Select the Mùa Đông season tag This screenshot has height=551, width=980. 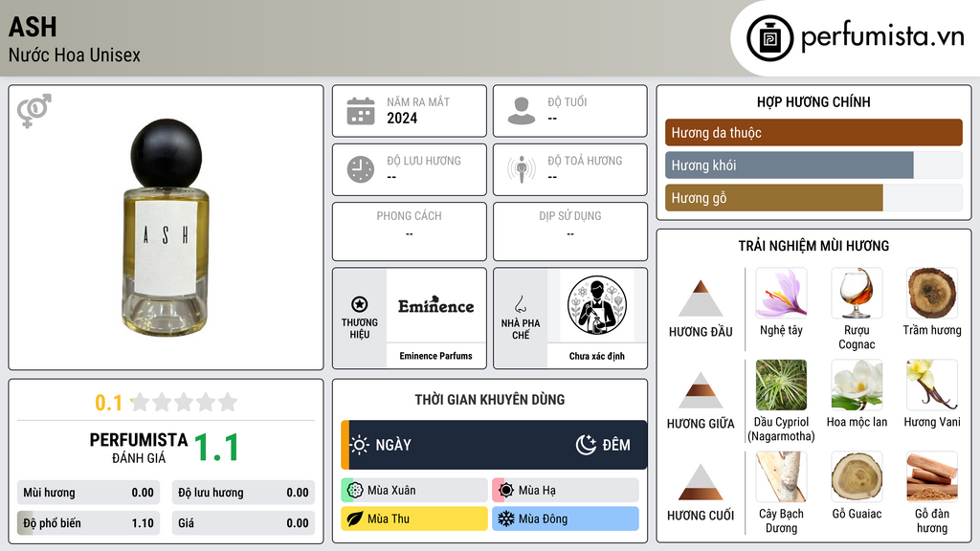pos(566,518)
